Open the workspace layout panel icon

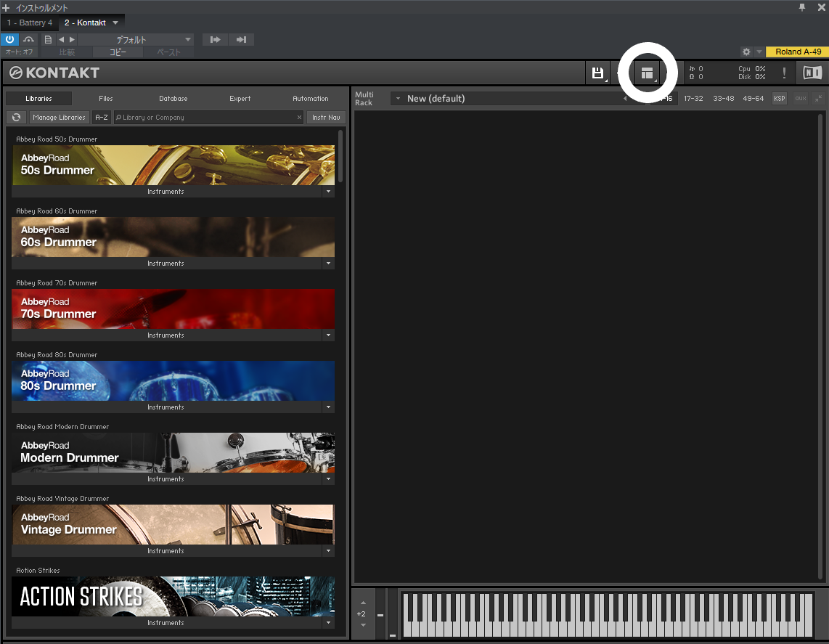(647, 73)
